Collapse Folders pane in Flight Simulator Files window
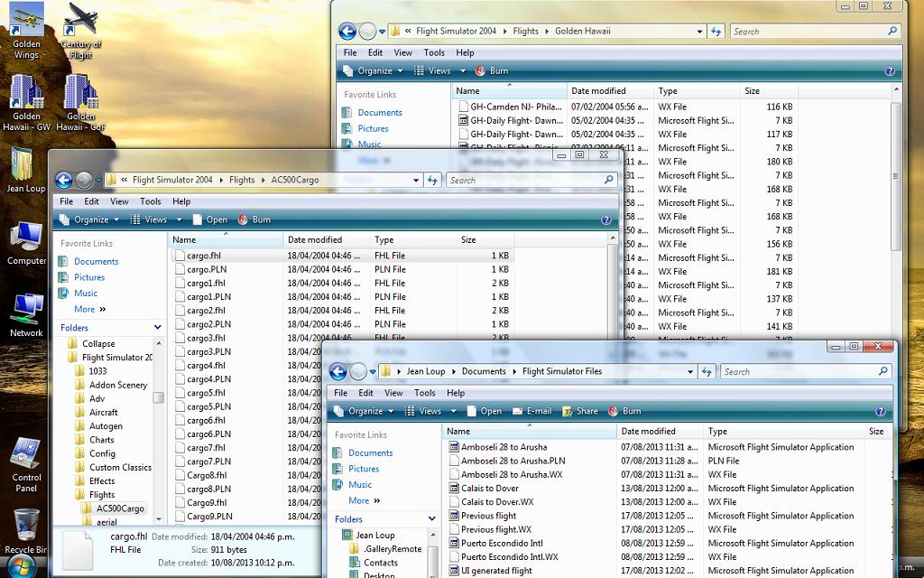Viewport: 924px width, 578px height. (x=432, y=519)
